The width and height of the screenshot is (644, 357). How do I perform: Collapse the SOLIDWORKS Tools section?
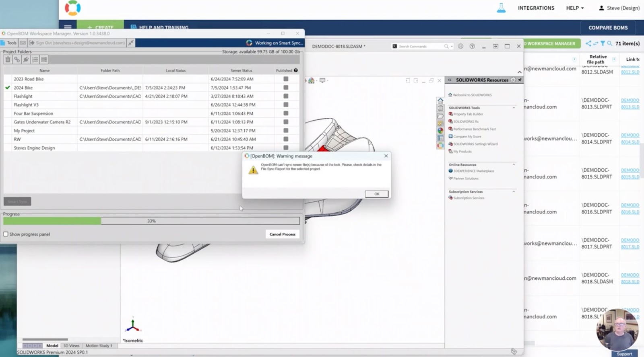pyautogui.click(x=514, y=108)
